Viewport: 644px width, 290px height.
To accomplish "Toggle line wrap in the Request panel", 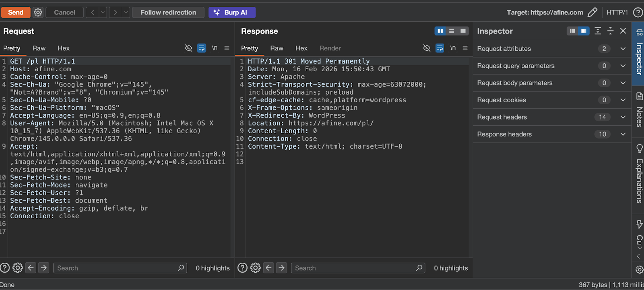I will click(x=202, y=48).
